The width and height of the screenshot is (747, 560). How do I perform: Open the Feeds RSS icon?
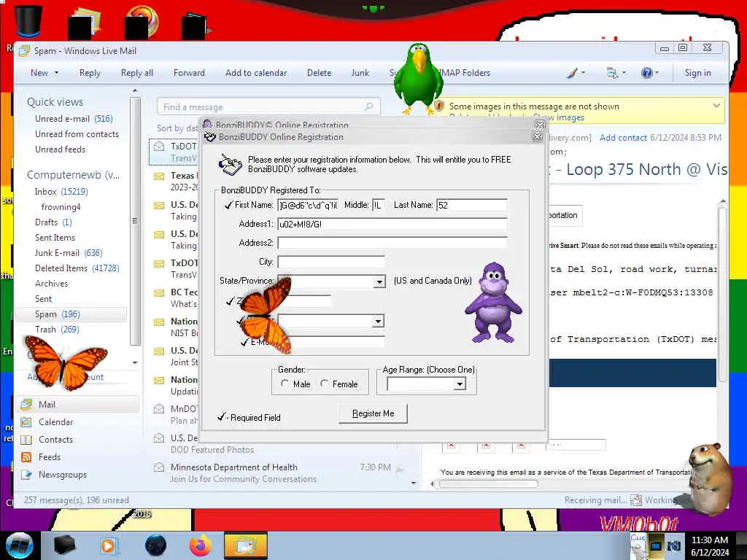26,457
